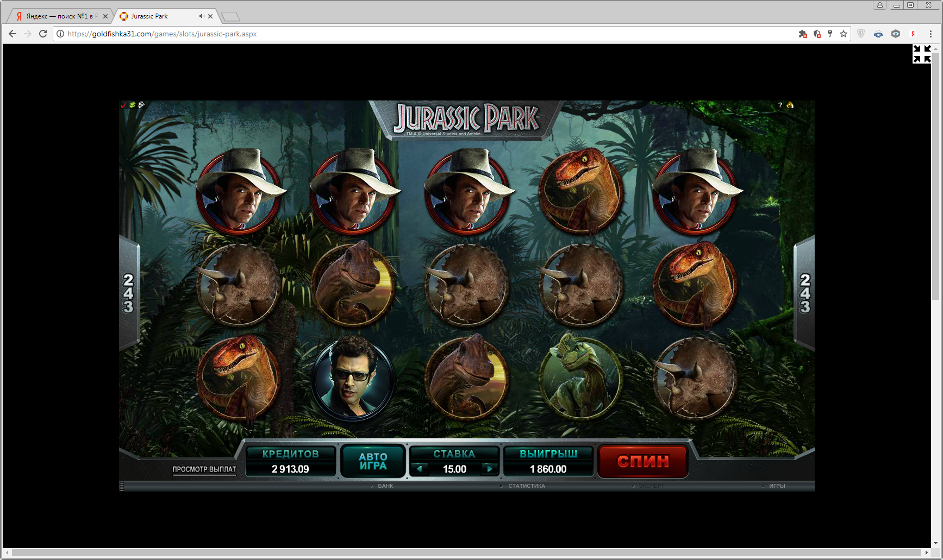Switch to the Яндекс search tab
This screenshot has height=560, width=943.
(x=59, y=16)
